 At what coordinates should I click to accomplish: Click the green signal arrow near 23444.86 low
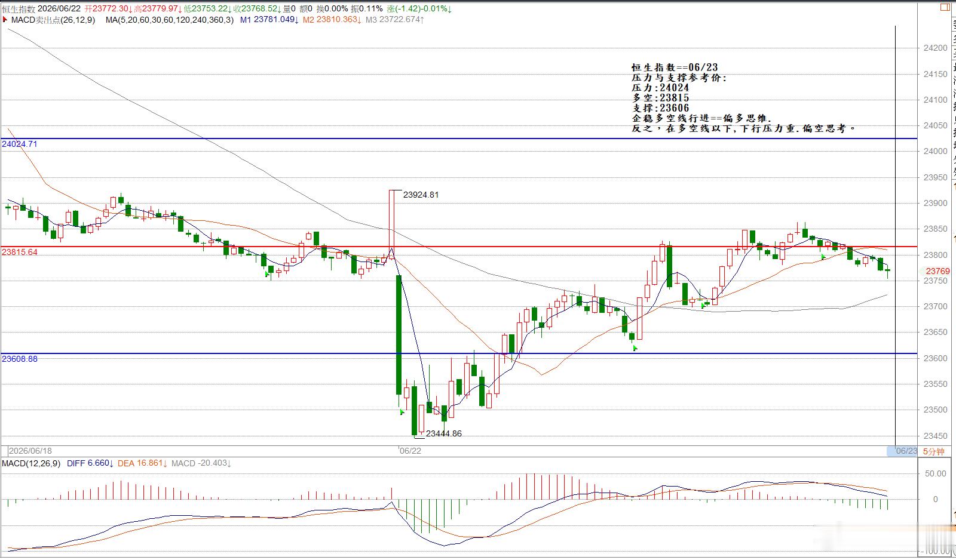(x=402, y=411)
